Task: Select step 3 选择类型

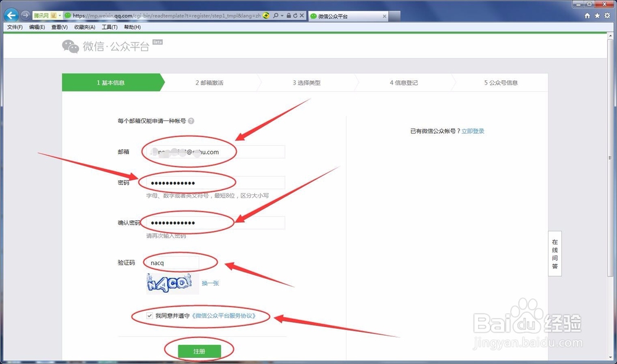Action: [x=307, y=83]
